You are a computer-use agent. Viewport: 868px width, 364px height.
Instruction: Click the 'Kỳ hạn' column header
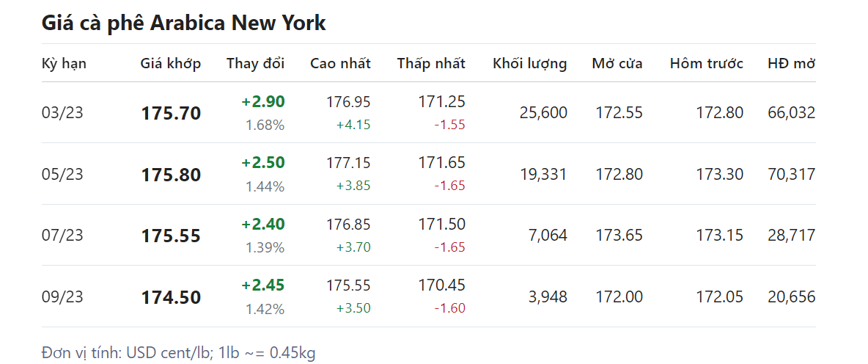point(64,63)
